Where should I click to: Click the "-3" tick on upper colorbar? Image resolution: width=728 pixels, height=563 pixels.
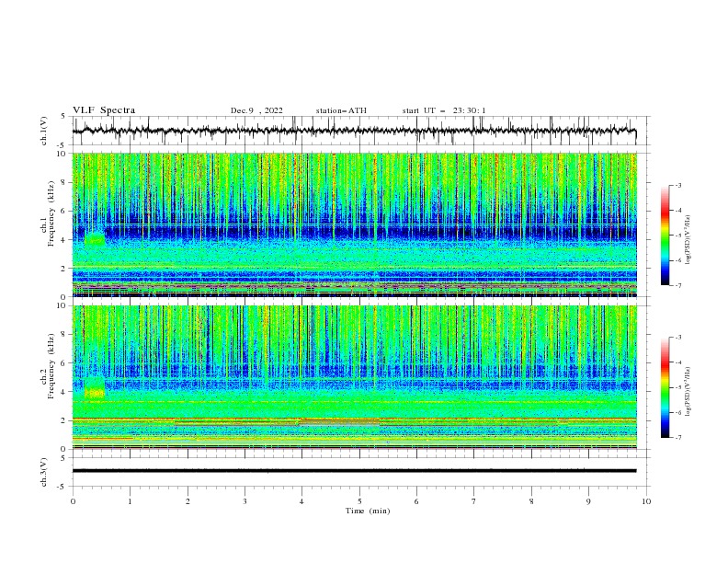point(677,185)
